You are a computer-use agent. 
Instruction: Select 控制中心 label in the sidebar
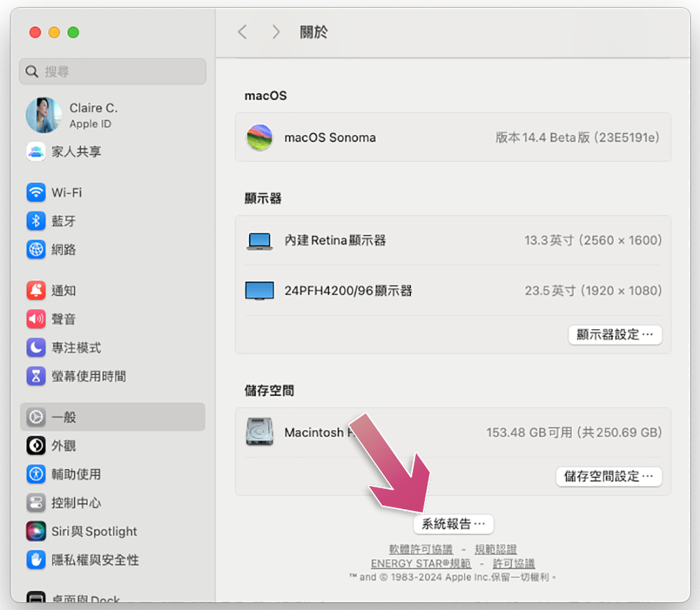click(x=76, y=503)
